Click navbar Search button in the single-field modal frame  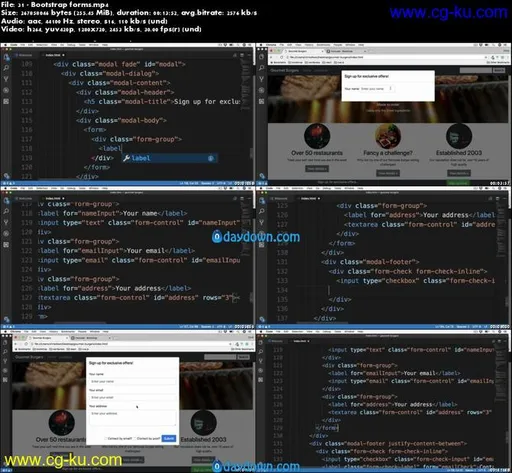tap(499, 70)
